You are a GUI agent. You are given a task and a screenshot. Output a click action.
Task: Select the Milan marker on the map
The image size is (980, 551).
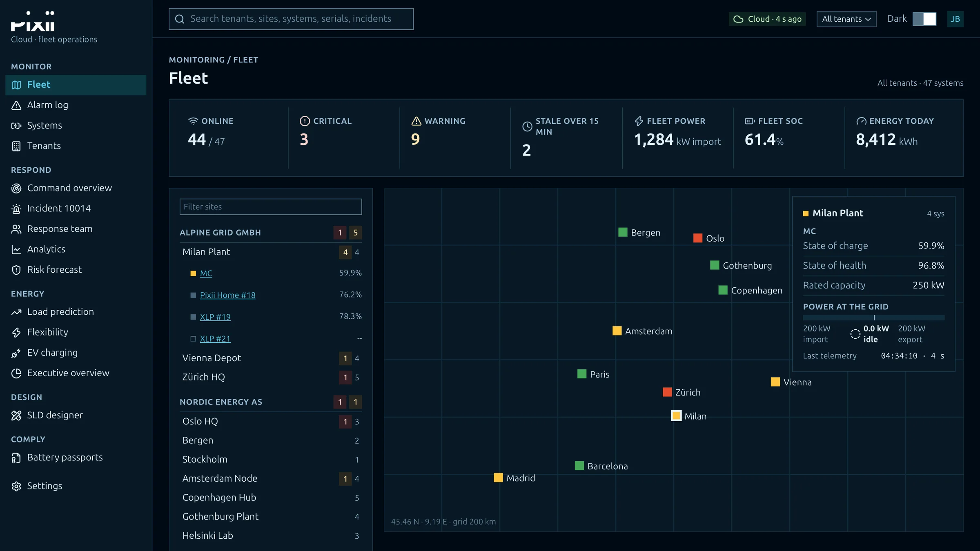[x=676, y=416]
